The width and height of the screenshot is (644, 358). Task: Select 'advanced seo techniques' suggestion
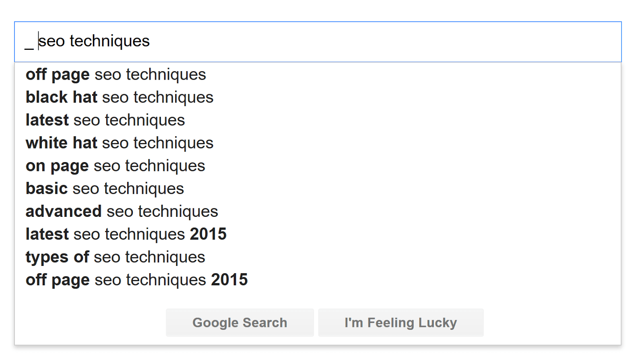122,212
